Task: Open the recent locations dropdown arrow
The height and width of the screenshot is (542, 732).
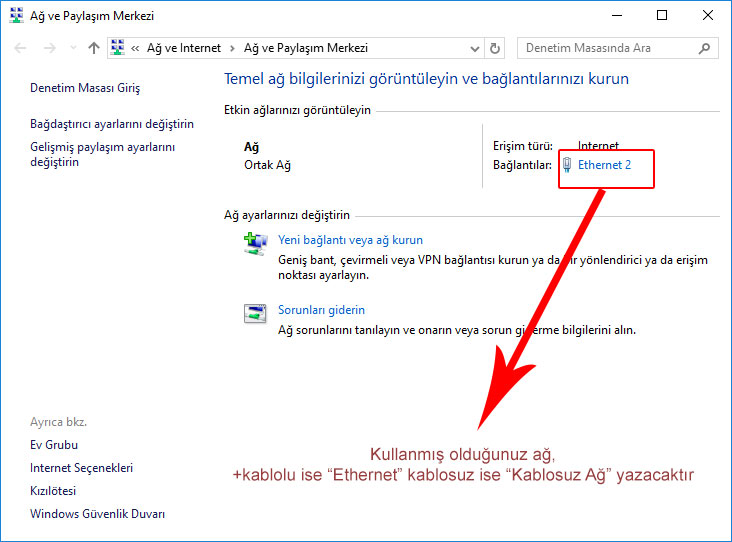Action: coord(70,48)
